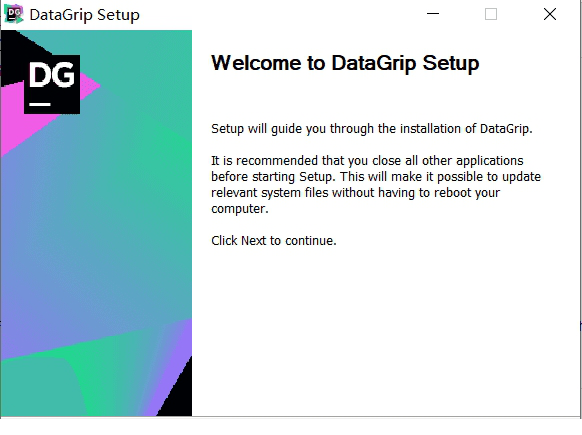
Task: Click the 'Click Next to continue.' text
Action: (274, 241)
